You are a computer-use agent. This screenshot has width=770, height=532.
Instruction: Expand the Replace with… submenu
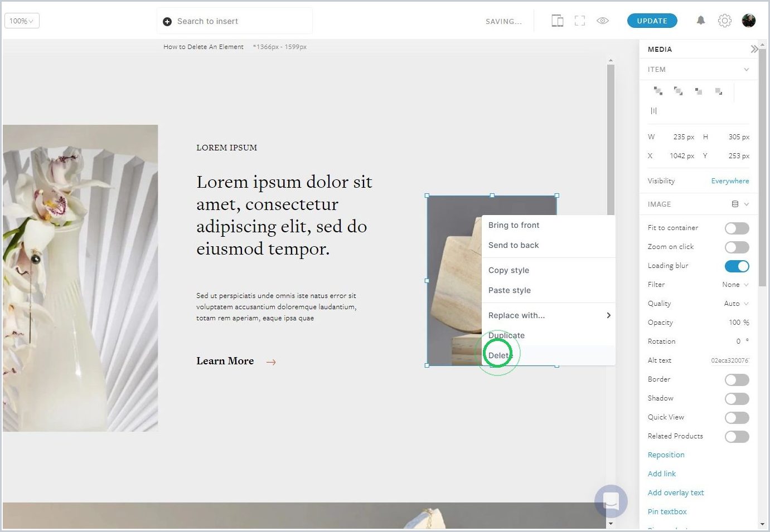point(549,315)
